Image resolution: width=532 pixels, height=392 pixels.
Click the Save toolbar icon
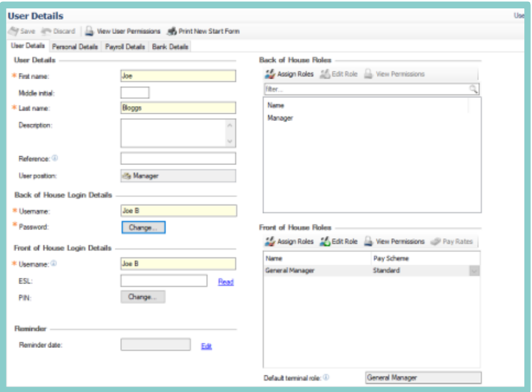(14, 31)
